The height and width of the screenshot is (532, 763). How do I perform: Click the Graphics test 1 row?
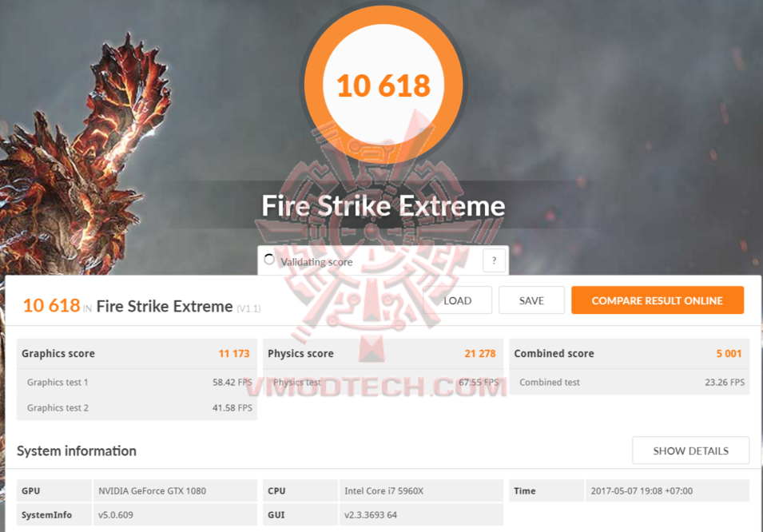(x=137, y=382)
